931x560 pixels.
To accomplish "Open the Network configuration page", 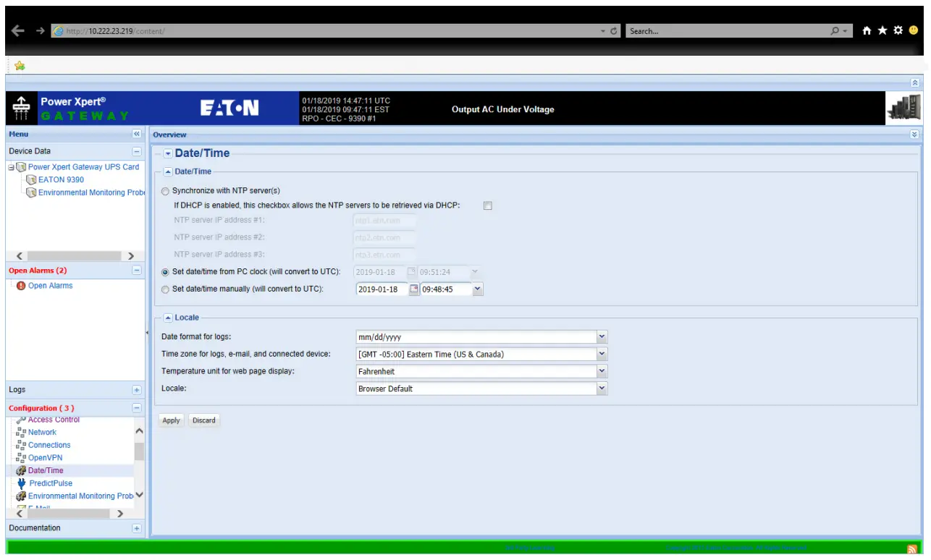I will click(42, 433).
